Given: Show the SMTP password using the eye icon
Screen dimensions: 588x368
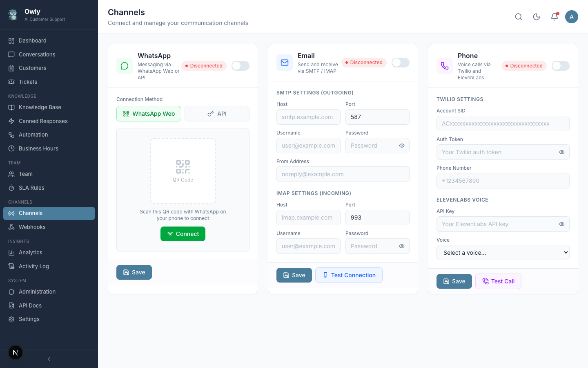Looking at the screenshot, I should coord(401,146).
